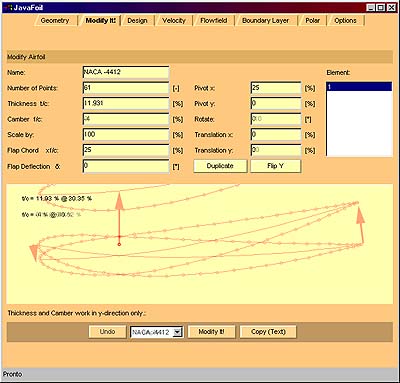Screen dimensions: 400x383
Task: Click the Undo button
Action: 107,332
